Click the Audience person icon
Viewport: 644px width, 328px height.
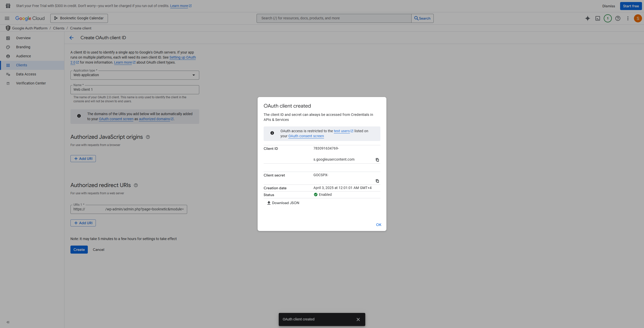tap(8, 56)
